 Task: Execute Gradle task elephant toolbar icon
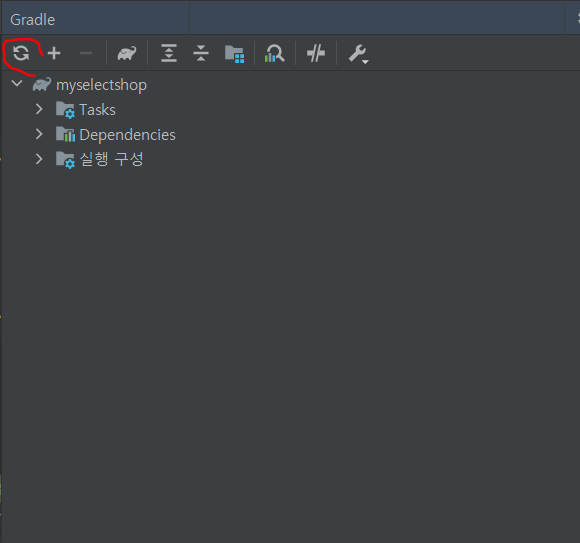point(127,53)
